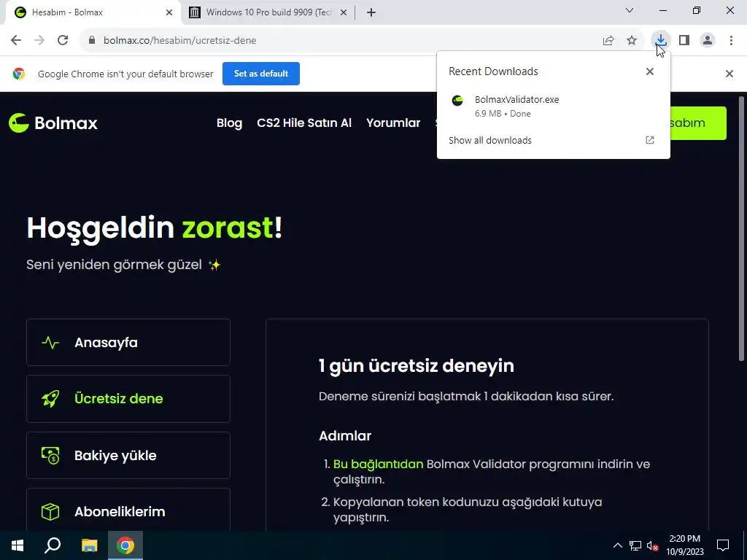
Task: Close the Windows 10 Pro build tab
Action: 344,12
